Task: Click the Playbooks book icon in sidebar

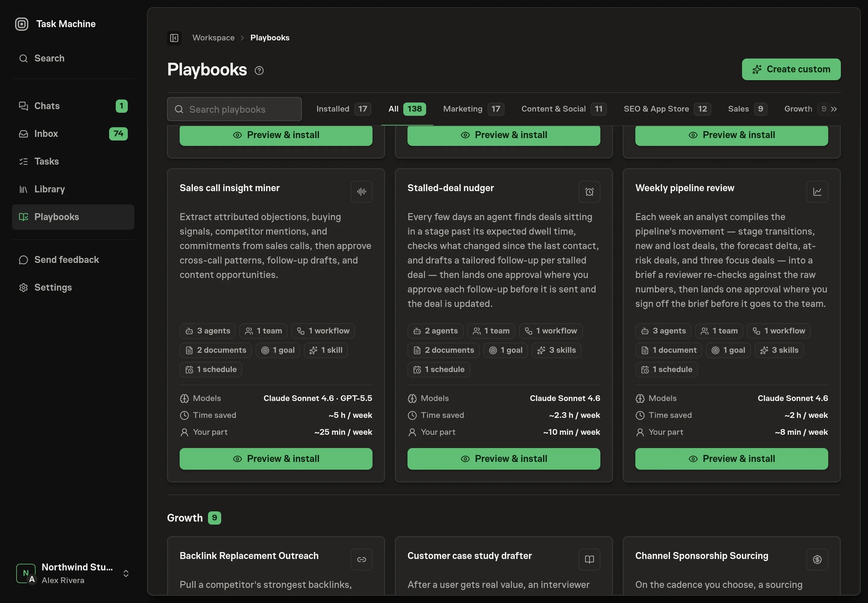Action: 24,217
